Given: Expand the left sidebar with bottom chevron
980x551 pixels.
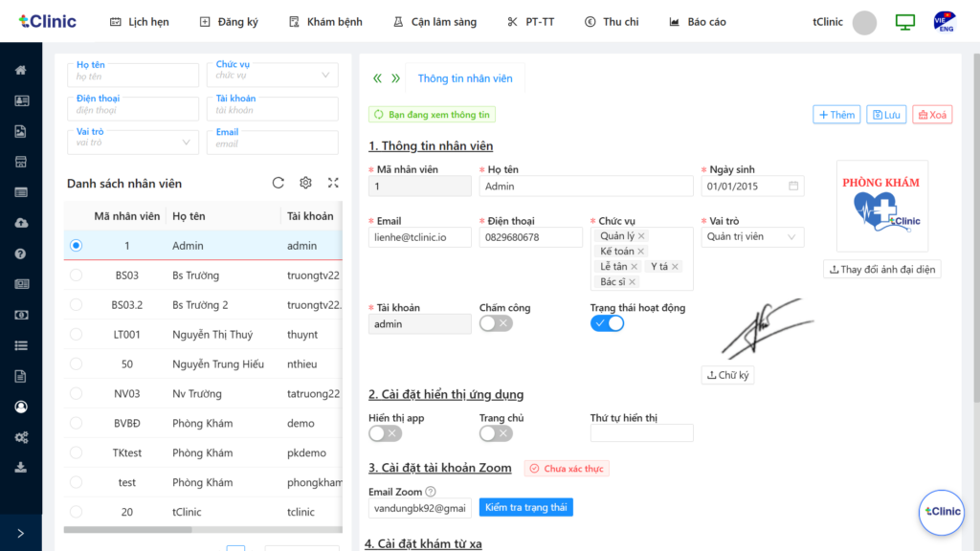Looking at the screenshot, I should [21, 533].
